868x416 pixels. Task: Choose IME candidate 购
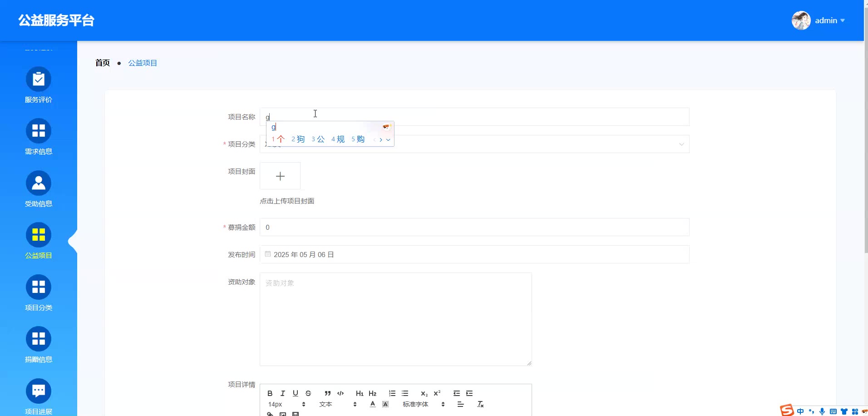pos(358,139)
